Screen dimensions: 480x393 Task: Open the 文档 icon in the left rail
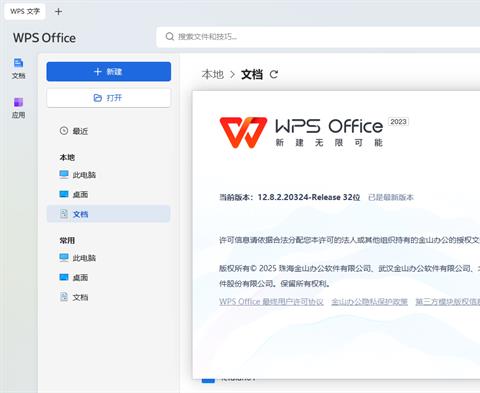click(18, 68)
